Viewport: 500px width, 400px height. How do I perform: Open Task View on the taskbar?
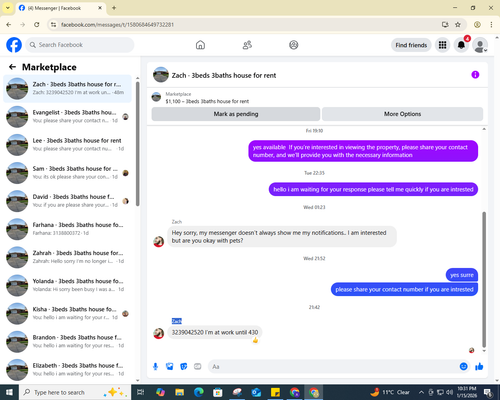tap(141, 392)
